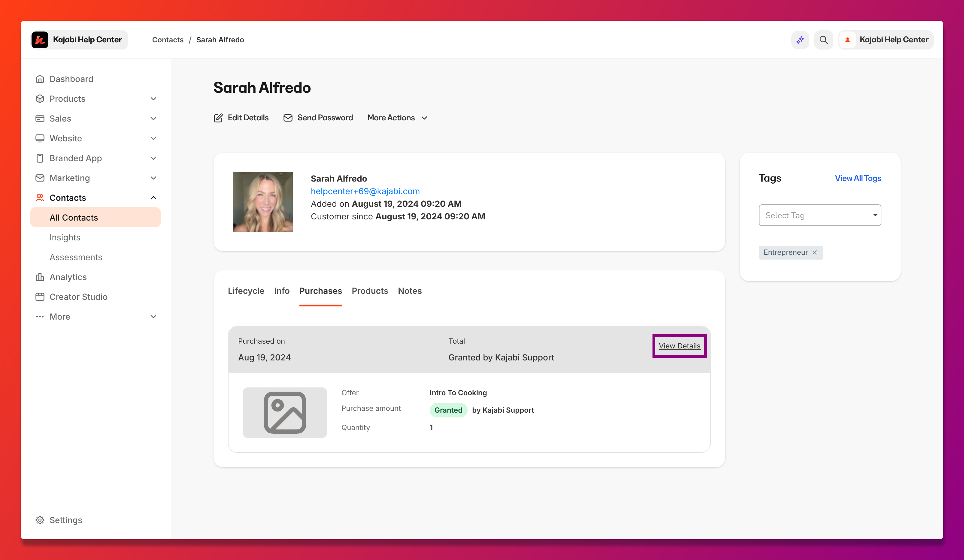Click the Kajabi Help Center account name
The width and height of the screenshot is (964, 560).
[x=894, y=40]
